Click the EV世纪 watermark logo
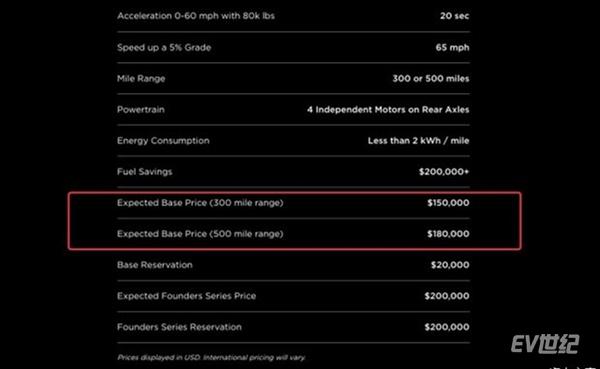The width and height of the screenshot is (600, 369). click(x=545, y=344)
